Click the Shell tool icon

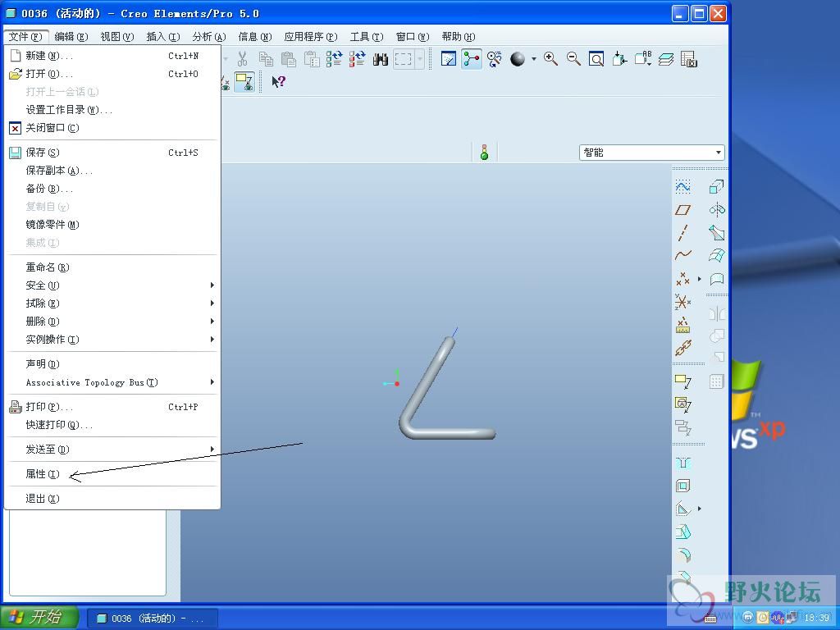pyautogui.click(x=683, y=486)
